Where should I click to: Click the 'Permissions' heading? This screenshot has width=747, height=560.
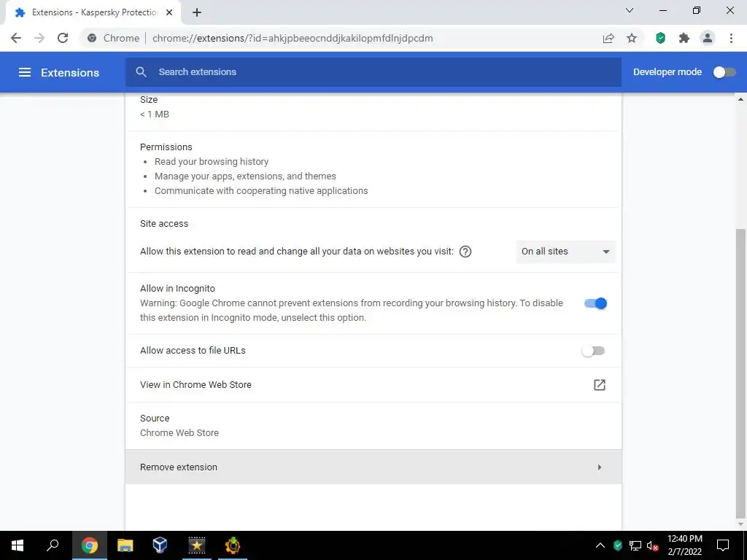point(166,147)
